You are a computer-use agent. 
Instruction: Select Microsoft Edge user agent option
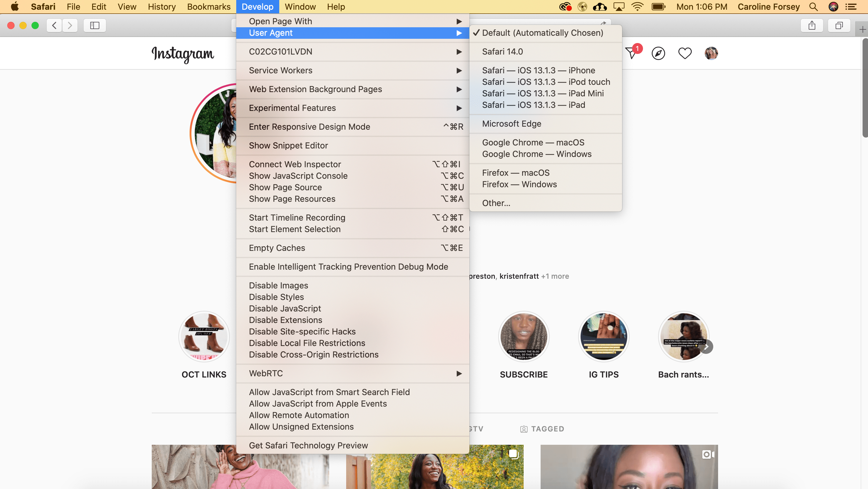[512, 123]
